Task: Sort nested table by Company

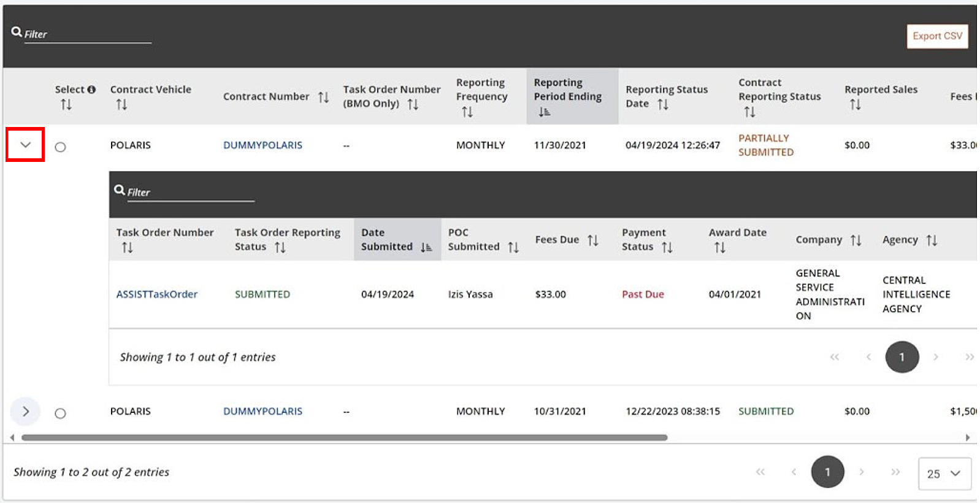Action: point(856,240)
